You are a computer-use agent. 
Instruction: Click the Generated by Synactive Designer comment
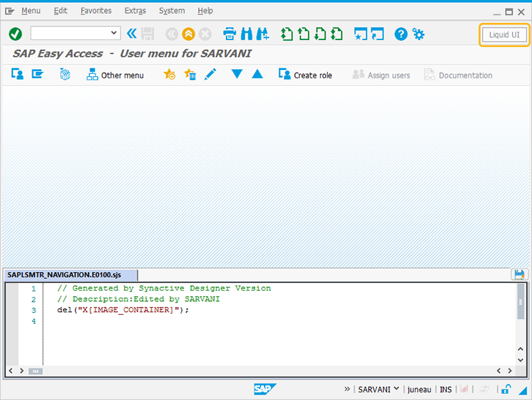[164, 288]
